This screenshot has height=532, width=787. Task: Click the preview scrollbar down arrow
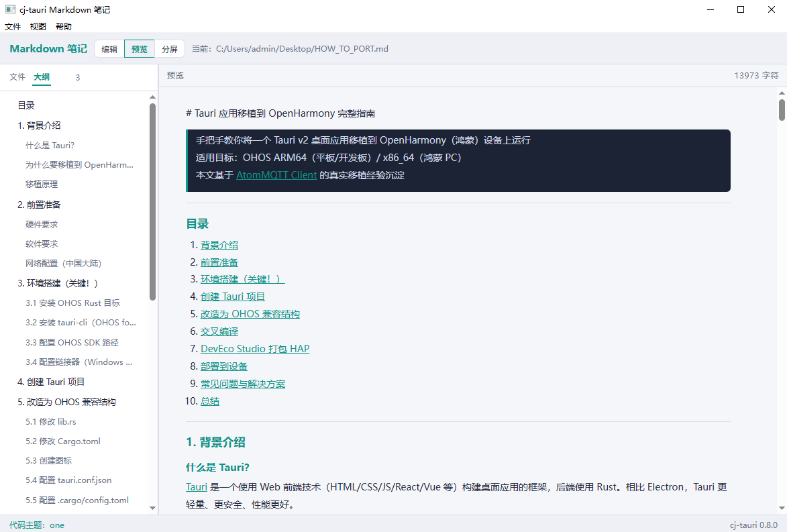click(782, 508)
